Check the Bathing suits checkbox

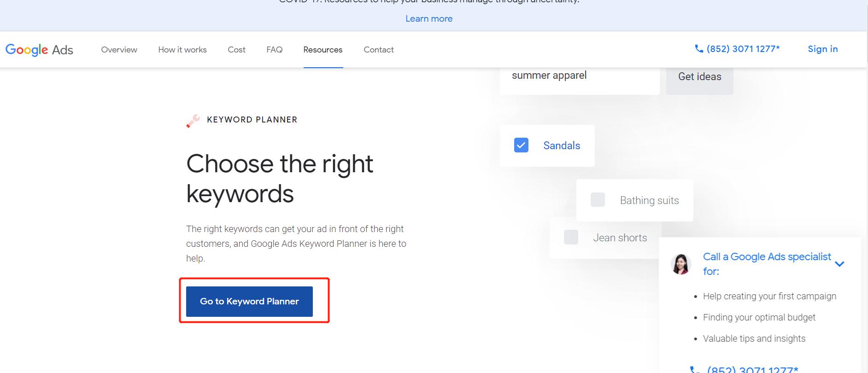pyautogui.click(x=598, y=200)
